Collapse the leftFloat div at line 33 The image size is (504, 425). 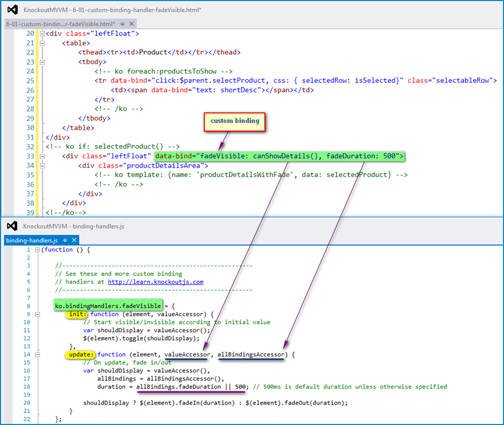click(42, 156)
